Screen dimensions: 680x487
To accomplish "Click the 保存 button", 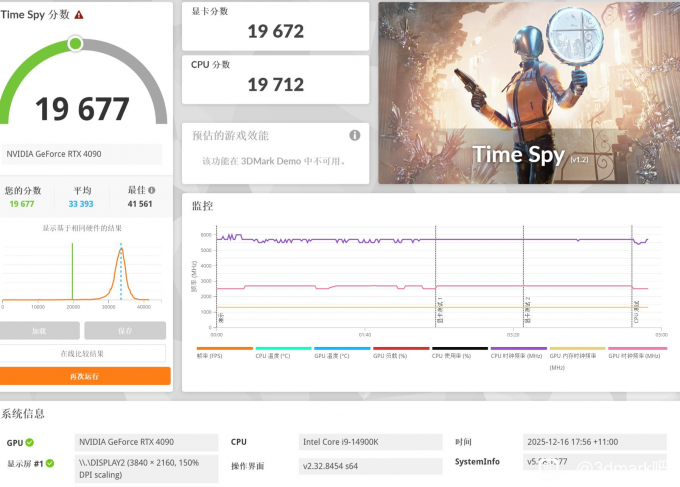I will pos(125,331).
